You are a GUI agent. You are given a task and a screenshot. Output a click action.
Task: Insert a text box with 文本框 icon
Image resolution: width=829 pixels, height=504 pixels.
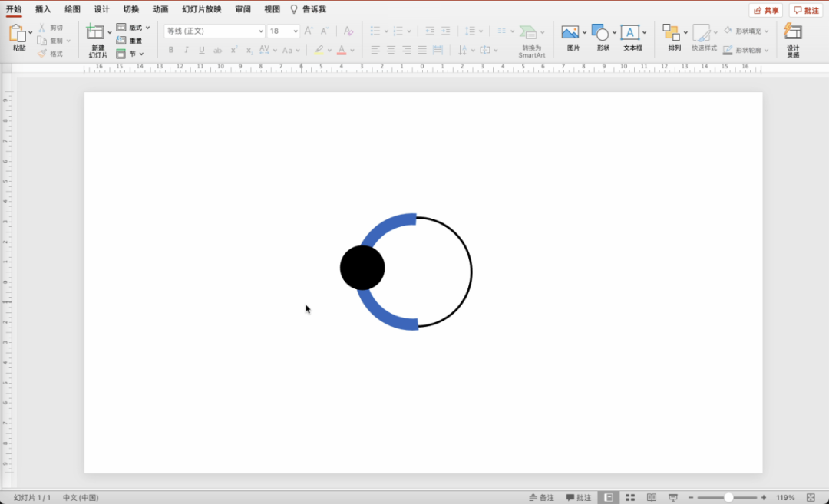[630, 32]
